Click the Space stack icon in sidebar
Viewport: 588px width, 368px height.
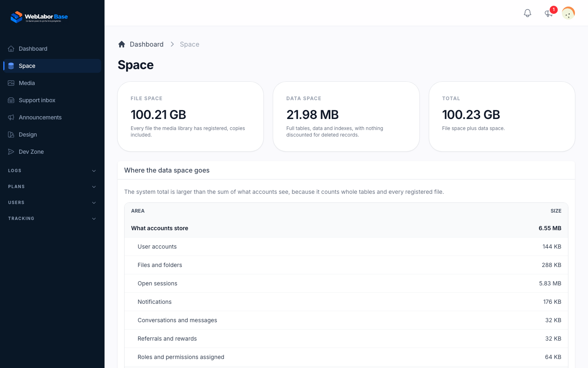11,66
